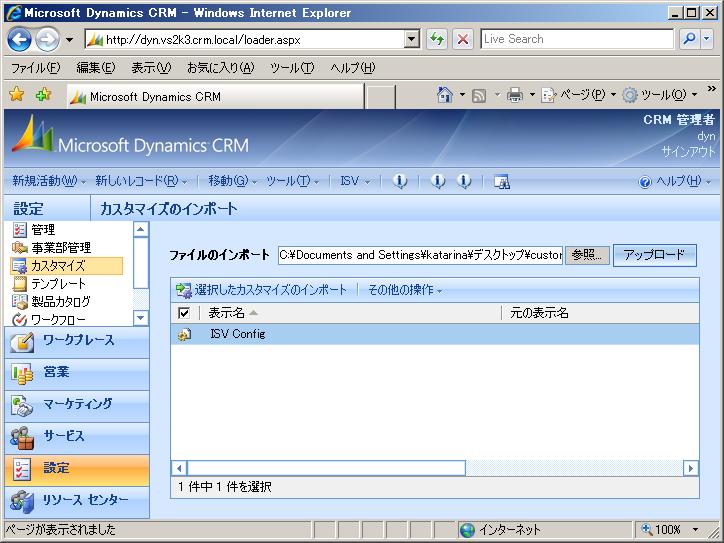
Task: Open RSS feeds icon in command bar
Action: (x=479, y=96)
